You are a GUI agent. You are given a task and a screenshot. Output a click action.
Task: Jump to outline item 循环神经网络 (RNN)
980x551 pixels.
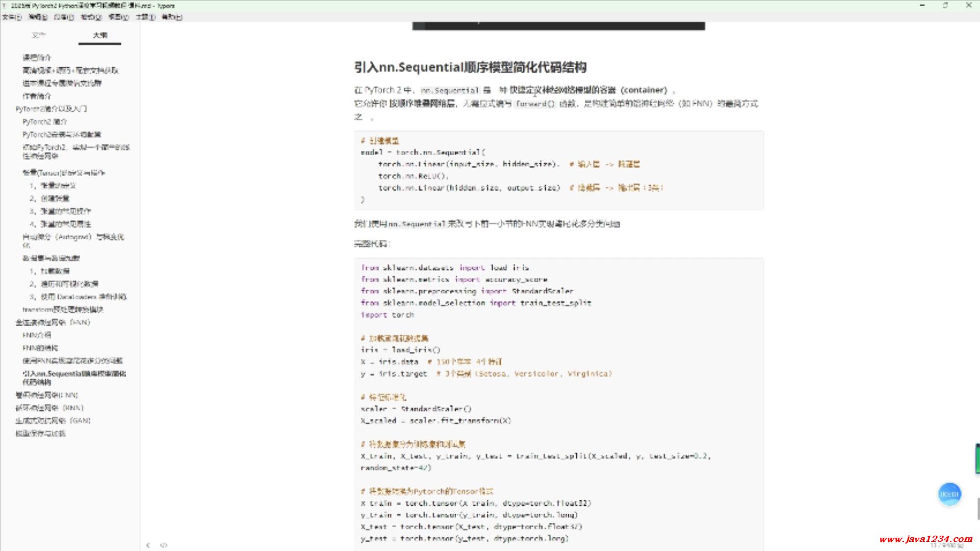50,408
